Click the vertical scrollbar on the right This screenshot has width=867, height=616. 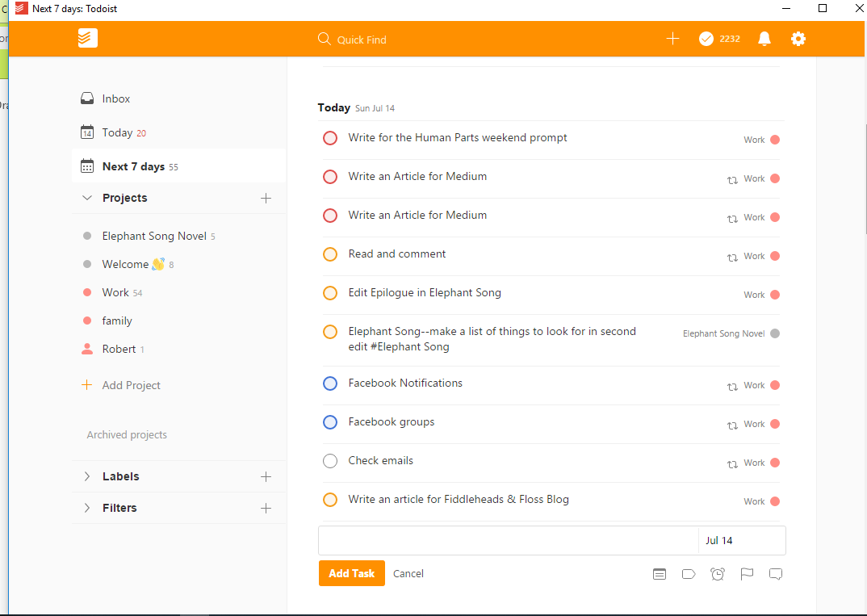click(865, 179)
